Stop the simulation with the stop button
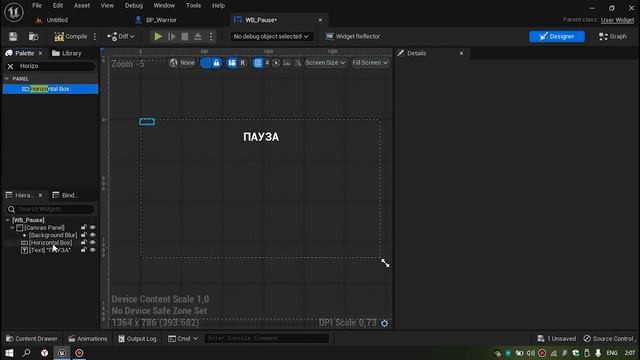 184,36
